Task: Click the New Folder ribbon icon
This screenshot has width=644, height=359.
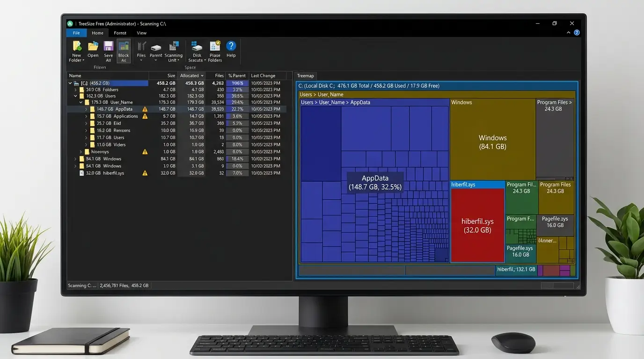Action: [76, 46]
